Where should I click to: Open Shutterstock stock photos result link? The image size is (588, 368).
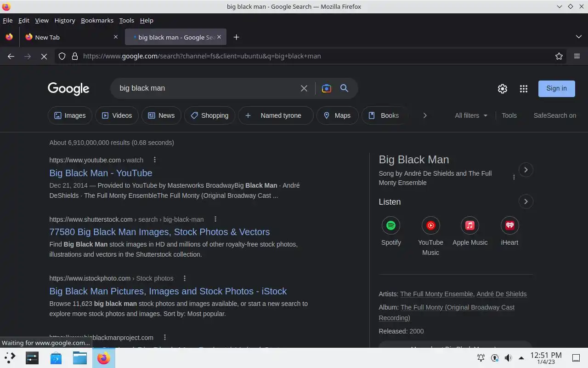(x=159, y=232)
